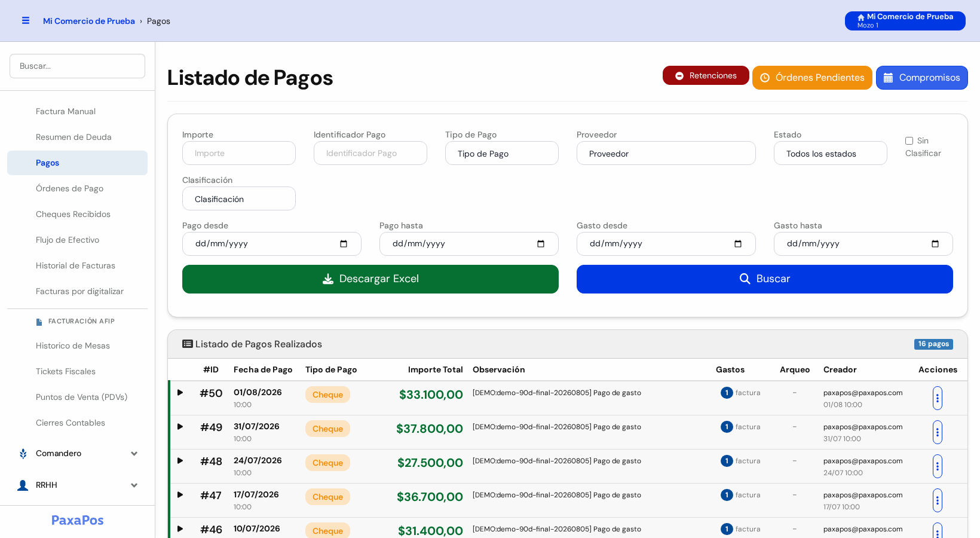The width and height of the screenshot is (980, 538).
Task: Open calendar picker in Gasto hasta field
Action: (935, 244)
